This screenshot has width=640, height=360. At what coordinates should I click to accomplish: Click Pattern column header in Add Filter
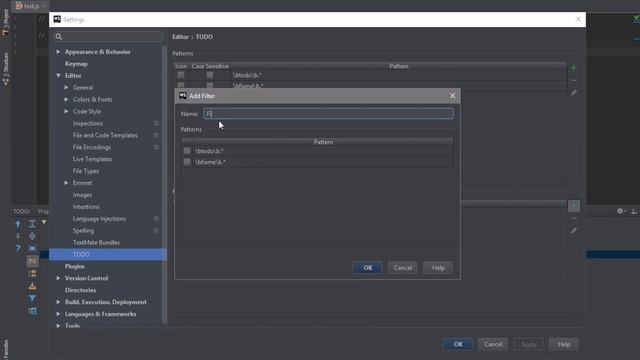[x=323, y=142]
